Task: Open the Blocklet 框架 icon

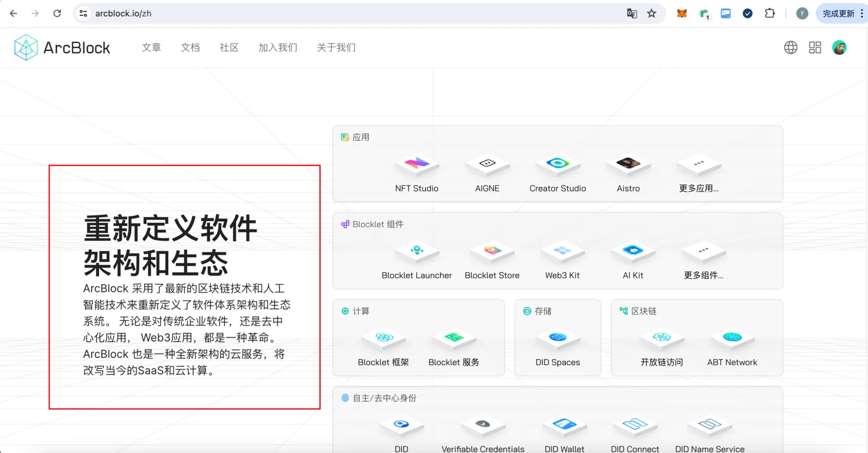Action: tap(384, 338)
